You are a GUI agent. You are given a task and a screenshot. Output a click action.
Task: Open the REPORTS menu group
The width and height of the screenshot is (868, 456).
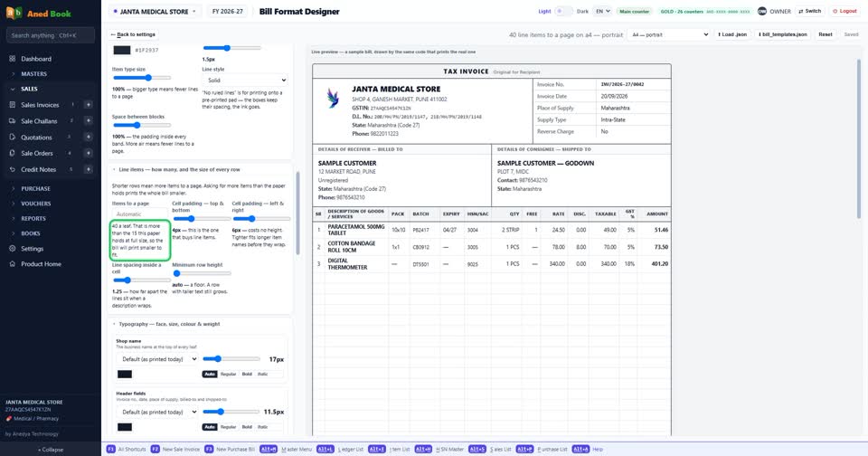[x=33, y=218]
